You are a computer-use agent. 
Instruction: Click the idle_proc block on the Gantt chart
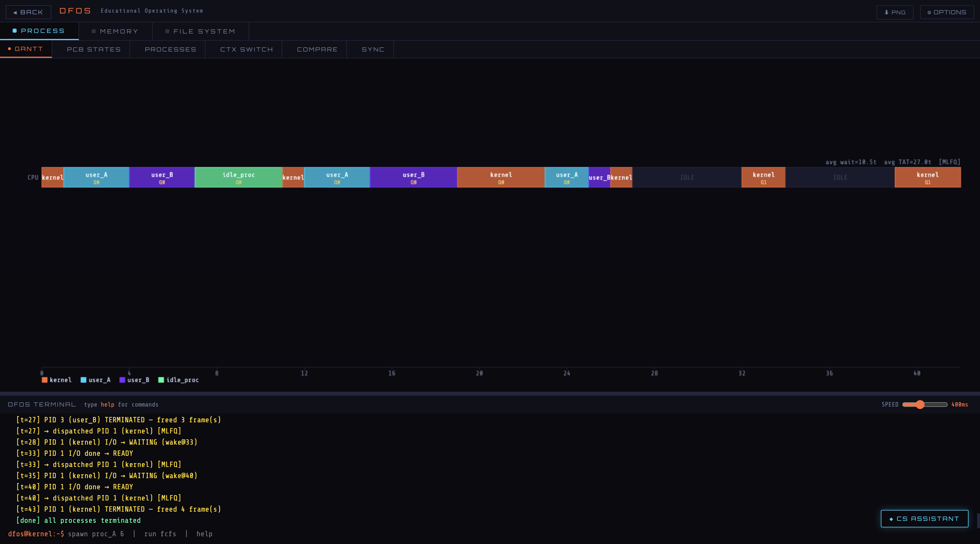pyautogui.click(x=238, y=177)
